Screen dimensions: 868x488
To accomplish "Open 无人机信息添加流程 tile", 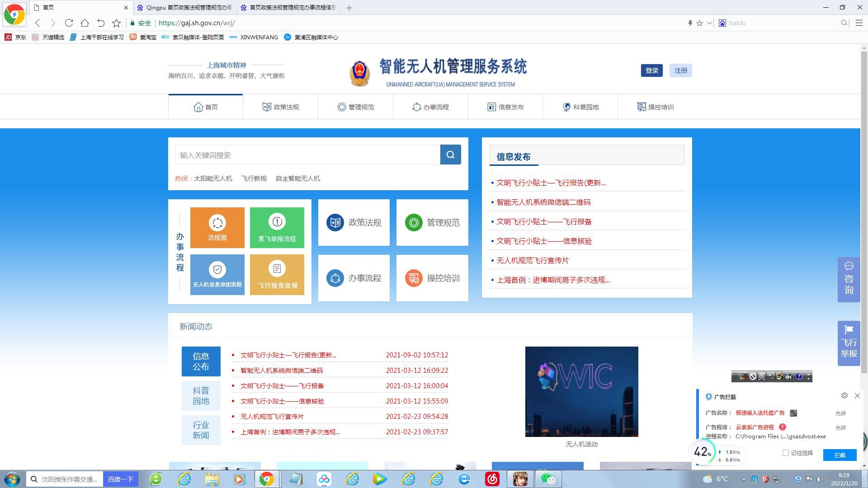I will (217, 275).
